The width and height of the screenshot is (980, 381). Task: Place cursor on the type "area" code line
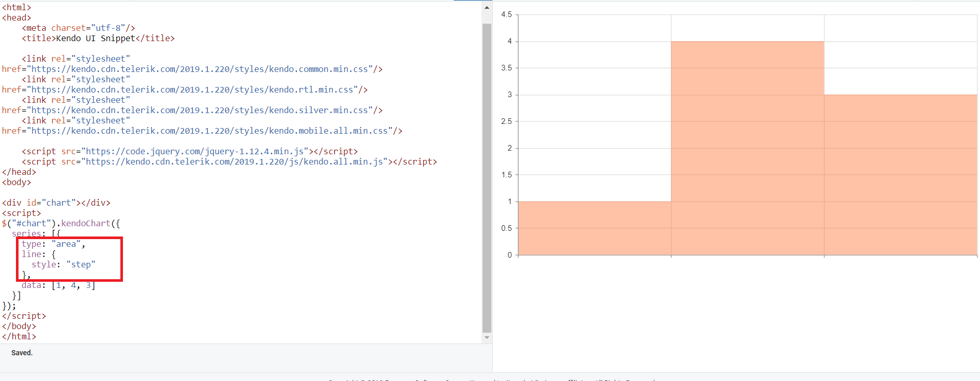pos(53,244)
